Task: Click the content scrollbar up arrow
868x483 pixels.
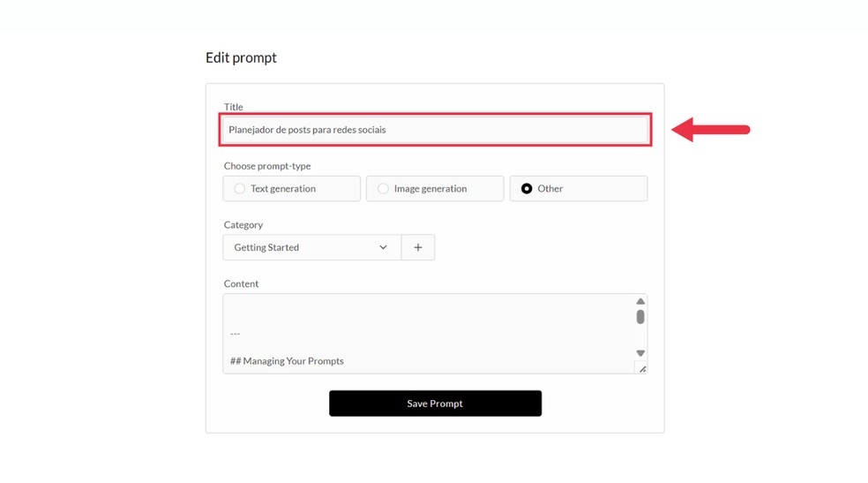Action: [640, 302]
